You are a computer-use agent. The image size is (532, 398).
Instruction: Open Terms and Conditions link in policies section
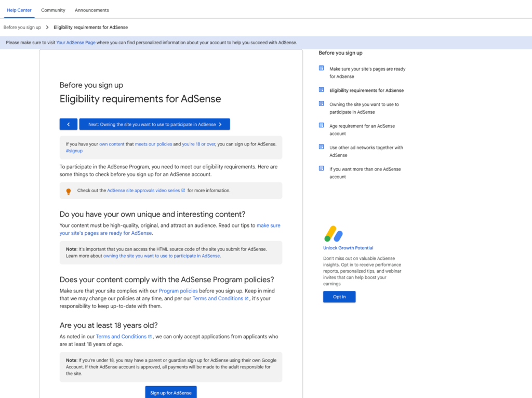pyautogui.click(x=218, y=299)
